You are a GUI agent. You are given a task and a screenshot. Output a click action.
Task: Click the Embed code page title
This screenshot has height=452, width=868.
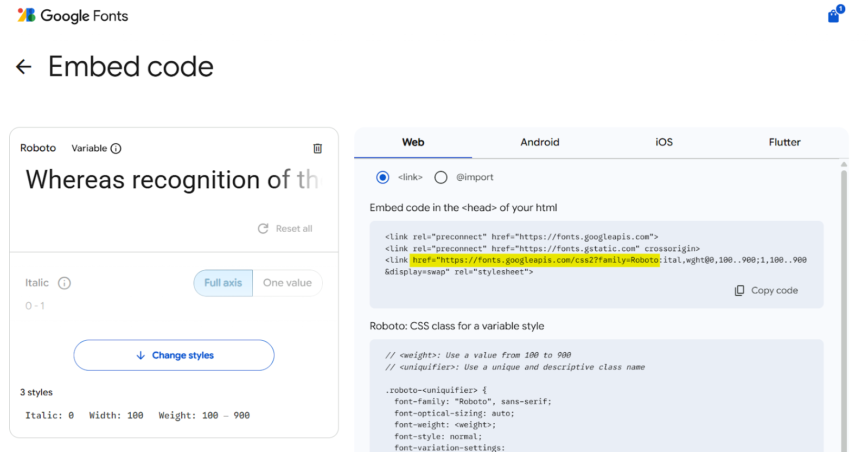[x=131, y=67]
